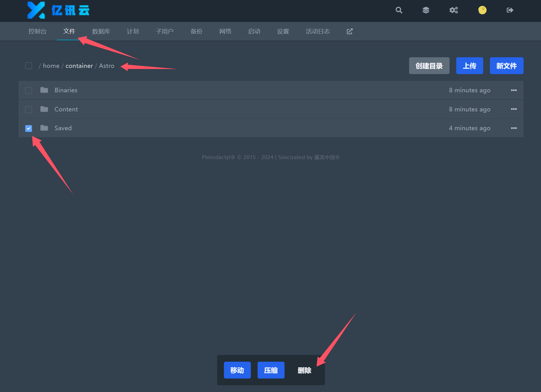Switch to the 数据库 tab
The width and height of the screenshot is (541, 392).
[x=101, y=31]
